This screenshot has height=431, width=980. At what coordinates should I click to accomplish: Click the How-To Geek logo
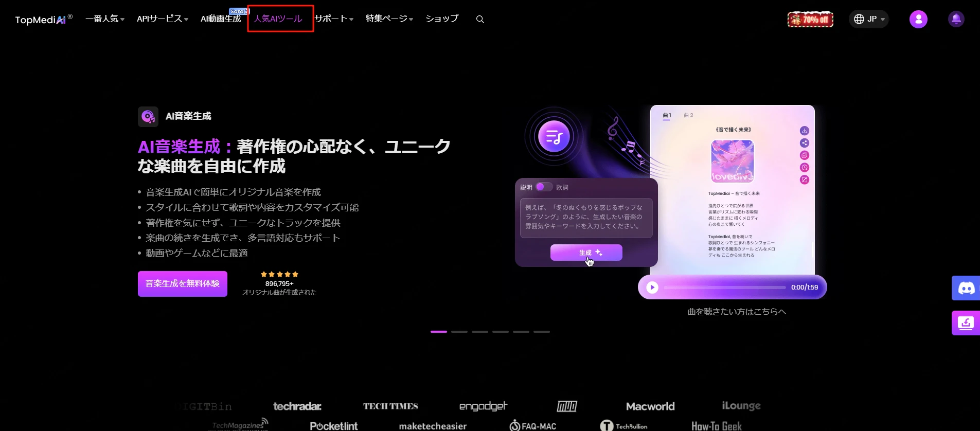point(717,426)
